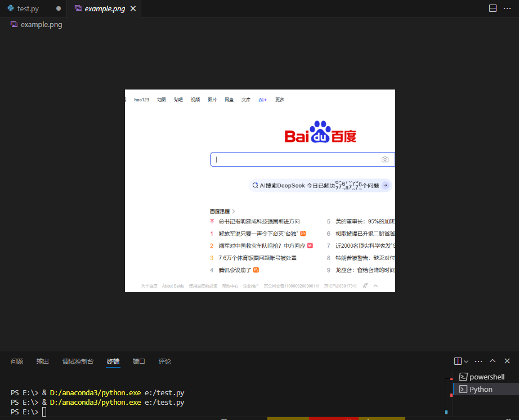Select the powershell terminal instance
The image size is (519, 420).
pos(486,377)
